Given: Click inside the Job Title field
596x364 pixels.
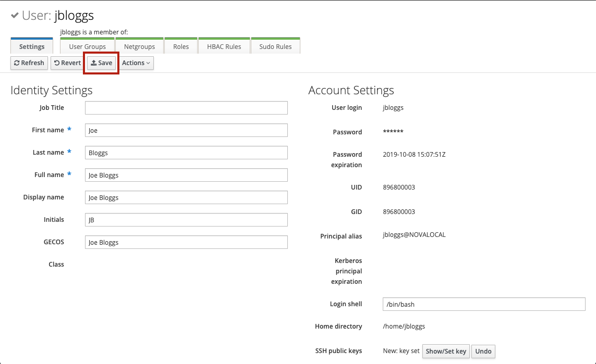Looking at the screenshot, I should coord(186,107).
